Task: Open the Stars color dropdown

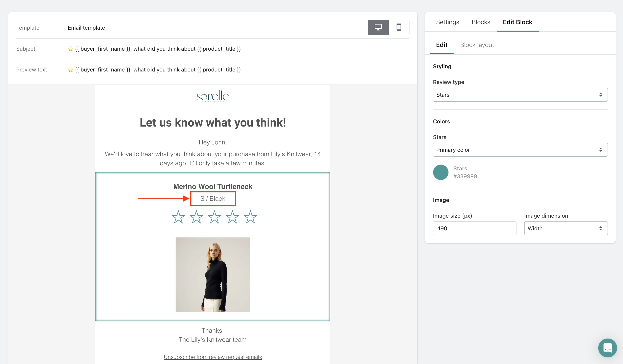Action: (x=520, y=150)
